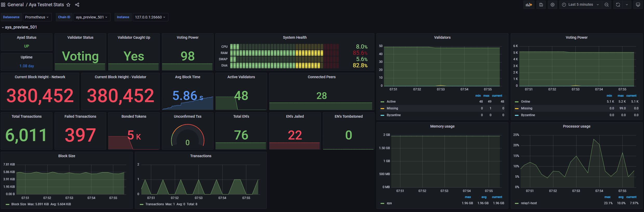Click the Failed Transactions value 397

(x=80, y=135)
